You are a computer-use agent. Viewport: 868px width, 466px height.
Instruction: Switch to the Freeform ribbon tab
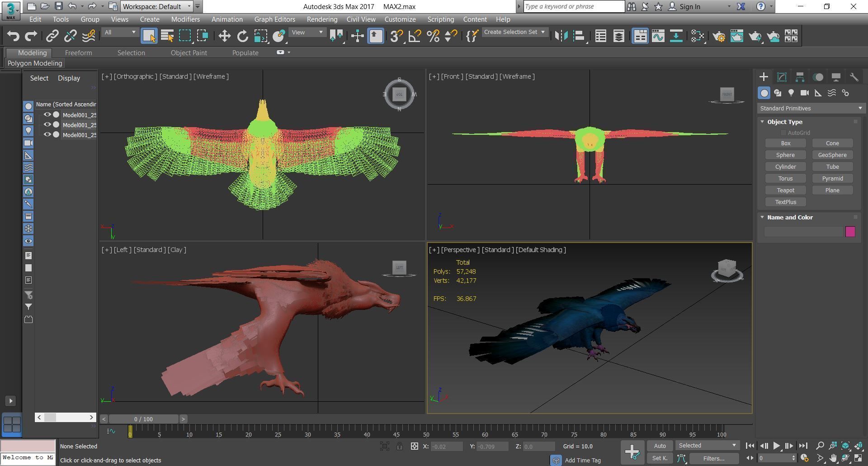78,53
